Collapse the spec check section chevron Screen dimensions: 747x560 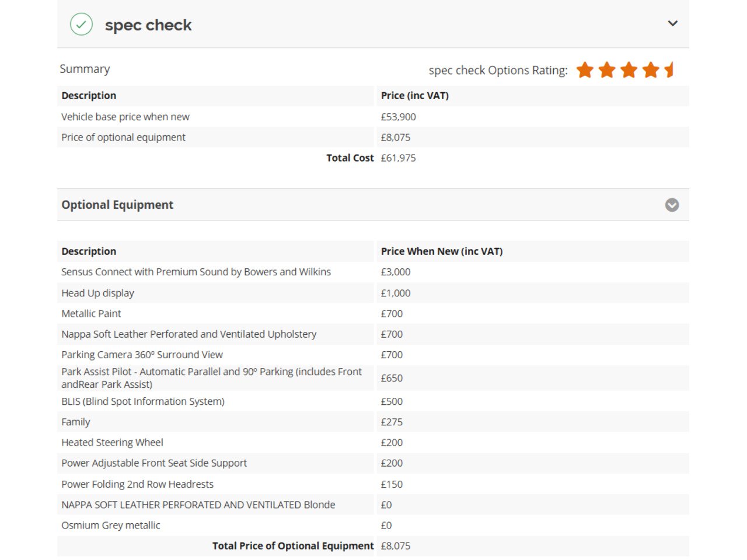(672, 23)
